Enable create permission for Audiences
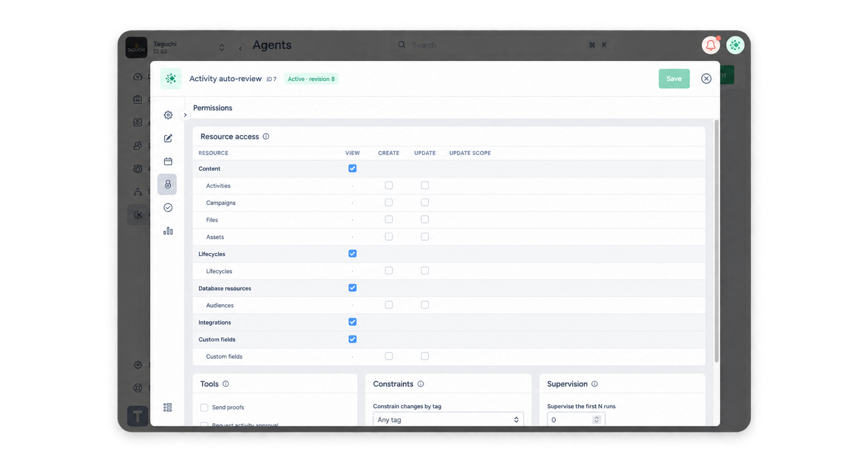The height and width of the screenshot is (455, 868). point(388,305)
